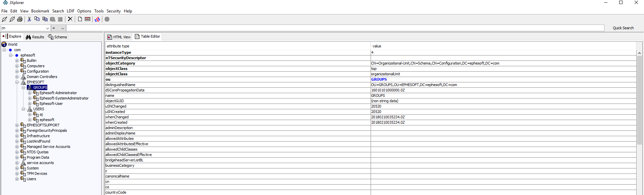Select the aj user entry
This screenshot has width=644, height=195.
(41, 114)
